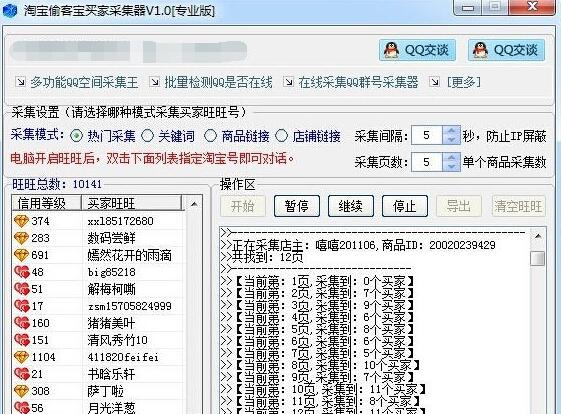
Task: Click the 采集间隔 seconds input field
Action: coord(427,135)
